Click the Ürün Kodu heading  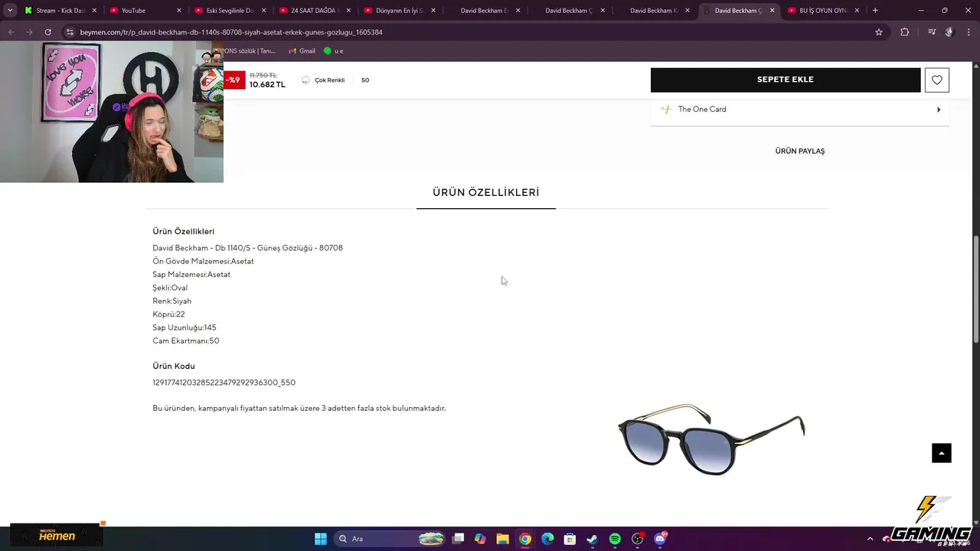[x=174, y=366]
